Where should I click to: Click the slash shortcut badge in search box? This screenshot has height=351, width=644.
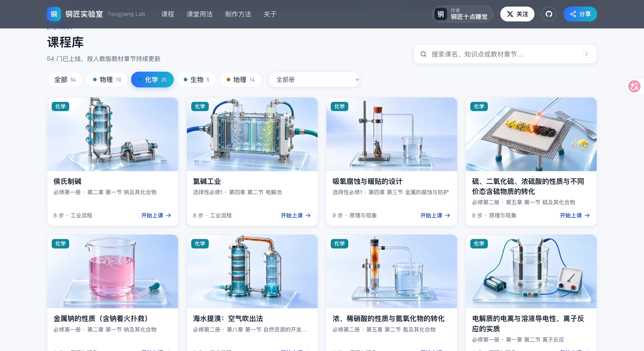[x=586, y=54]
